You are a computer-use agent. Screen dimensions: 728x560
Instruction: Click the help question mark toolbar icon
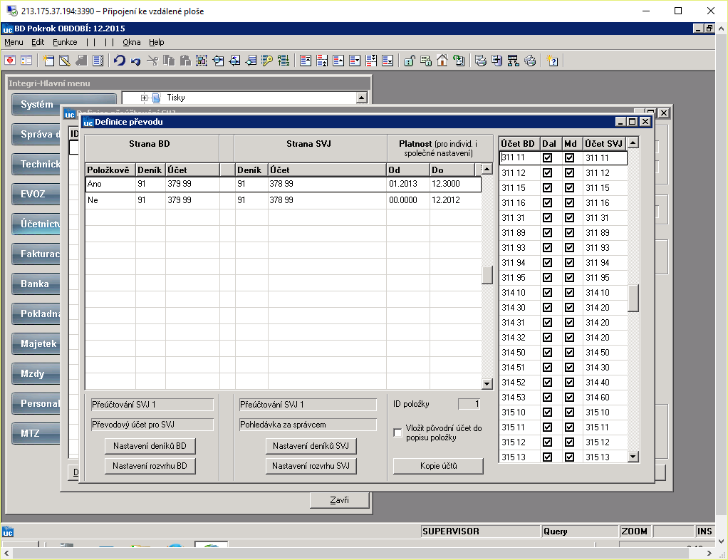pyautogui.click(x=552, y=61)
